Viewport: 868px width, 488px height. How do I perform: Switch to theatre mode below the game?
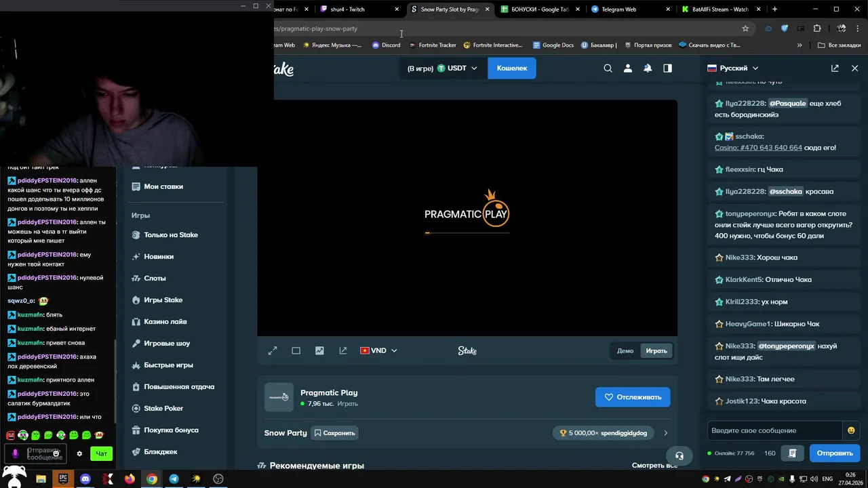point(296,350)
